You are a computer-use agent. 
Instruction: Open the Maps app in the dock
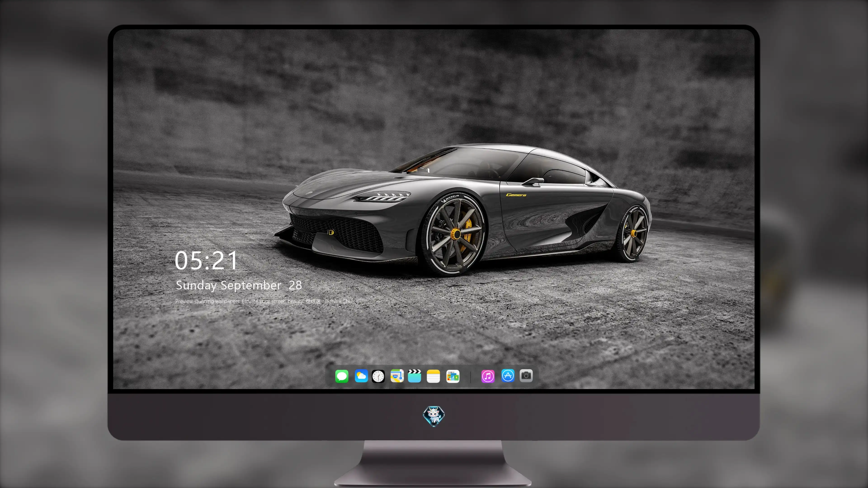point(397,376)
